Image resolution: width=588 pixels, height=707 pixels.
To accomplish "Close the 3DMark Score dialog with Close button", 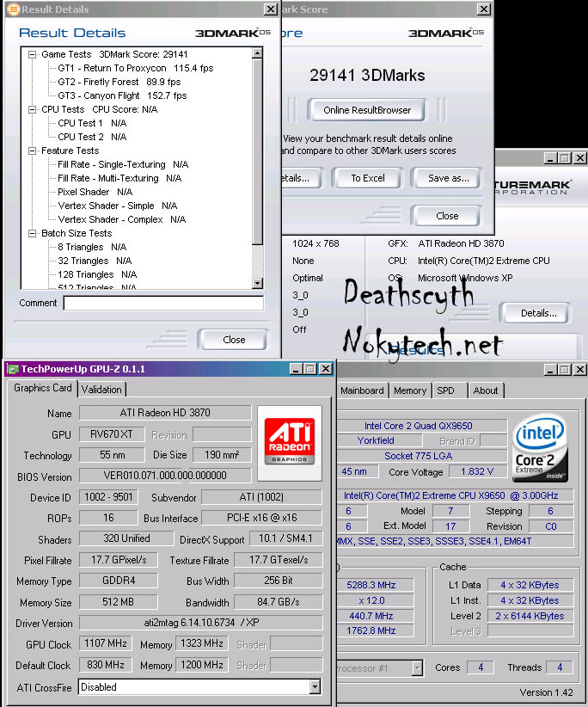I will pyautogui.click(x=446, y=216).
